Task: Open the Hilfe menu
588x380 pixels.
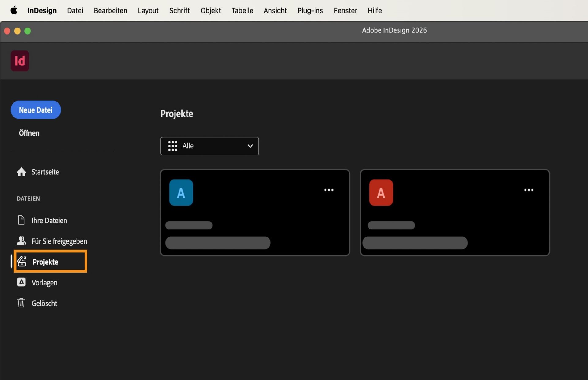Action: point(375,10)
